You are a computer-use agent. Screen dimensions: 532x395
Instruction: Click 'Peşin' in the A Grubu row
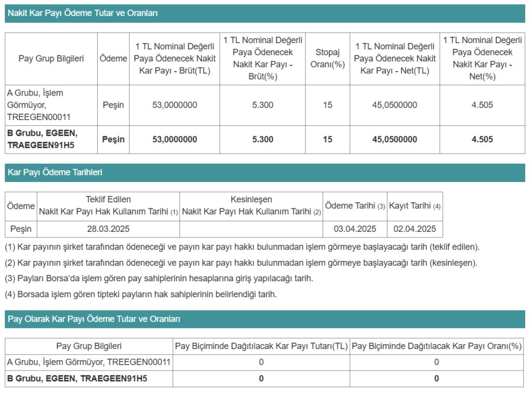click(x=113, y=105)
